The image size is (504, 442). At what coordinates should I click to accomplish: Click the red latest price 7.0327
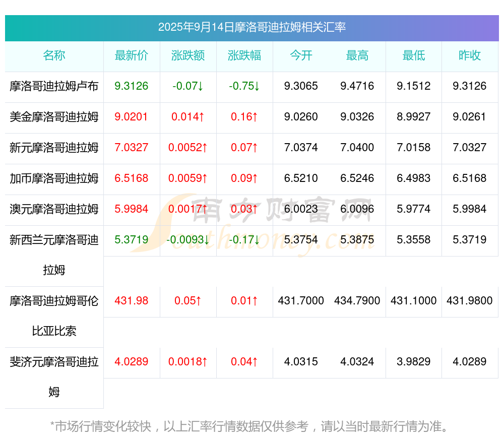132,148
